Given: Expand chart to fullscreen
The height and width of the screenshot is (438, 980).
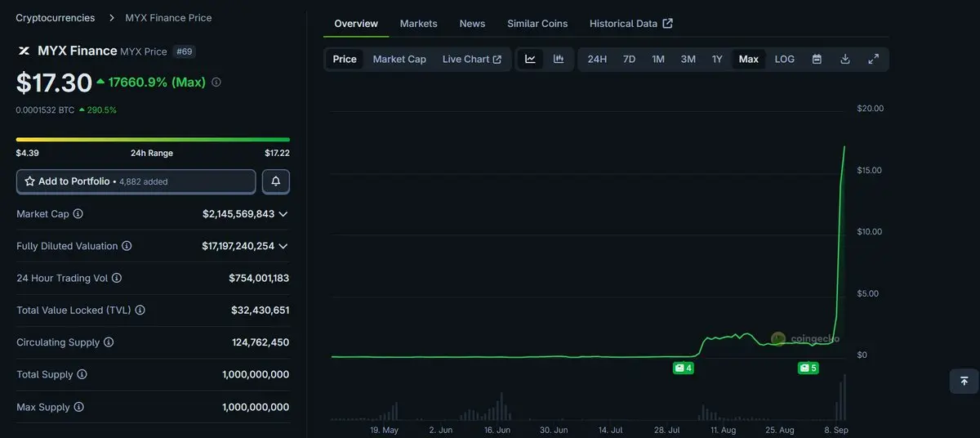Looking at the screenshot, I should click(x=873, y=59).
